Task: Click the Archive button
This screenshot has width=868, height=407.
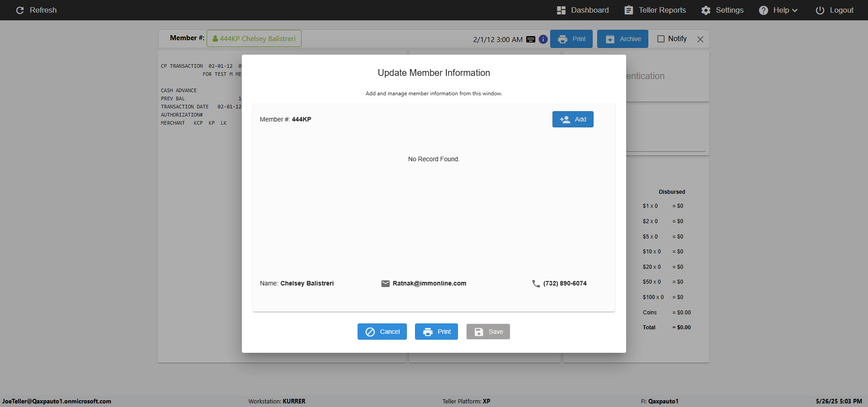Action: coord(623,39)
